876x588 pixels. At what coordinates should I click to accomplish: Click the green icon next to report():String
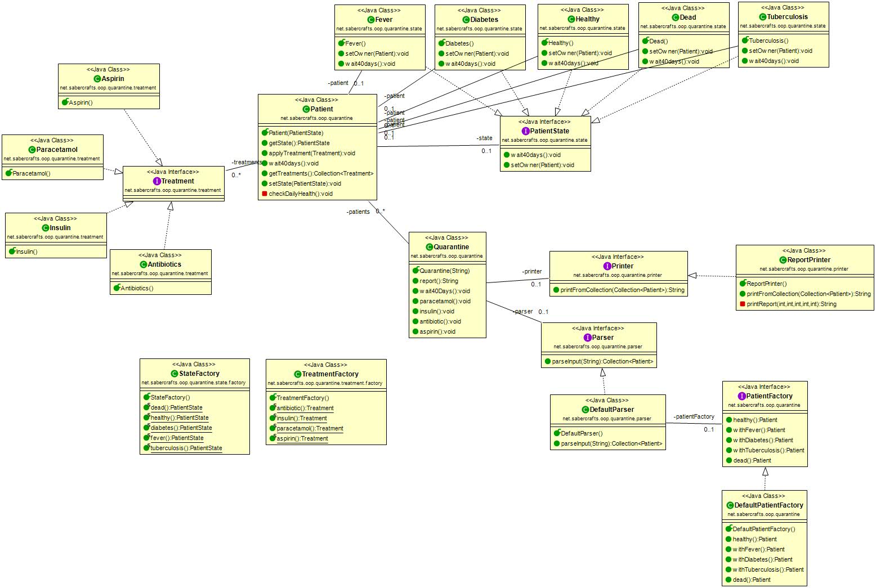tap(415, 281)
